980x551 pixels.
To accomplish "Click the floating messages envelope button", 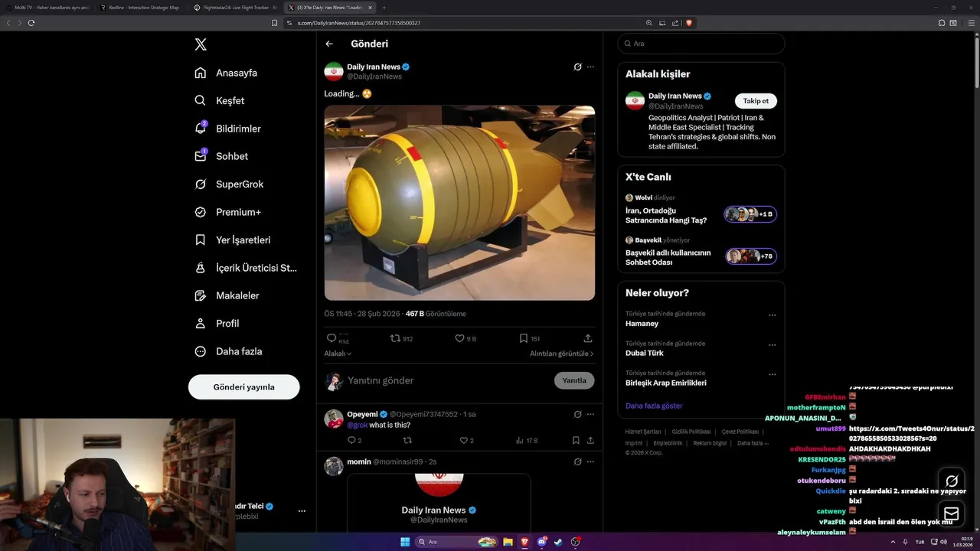I will 952,514.
